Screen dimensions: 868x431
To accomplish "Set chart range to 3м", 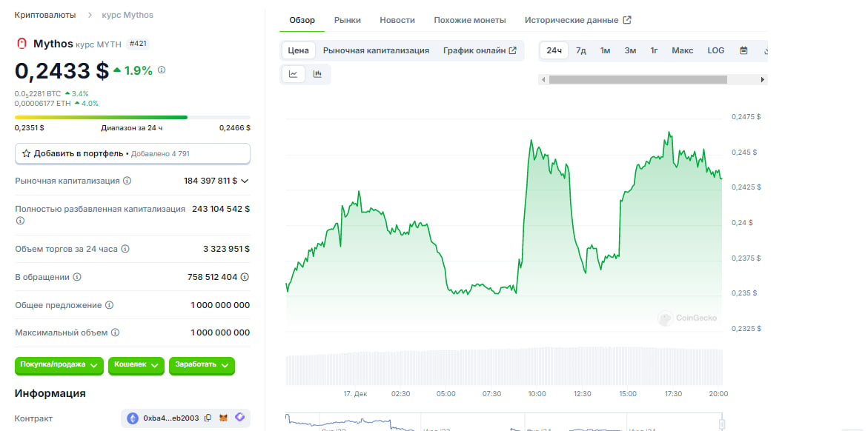I will coord(630,50).
